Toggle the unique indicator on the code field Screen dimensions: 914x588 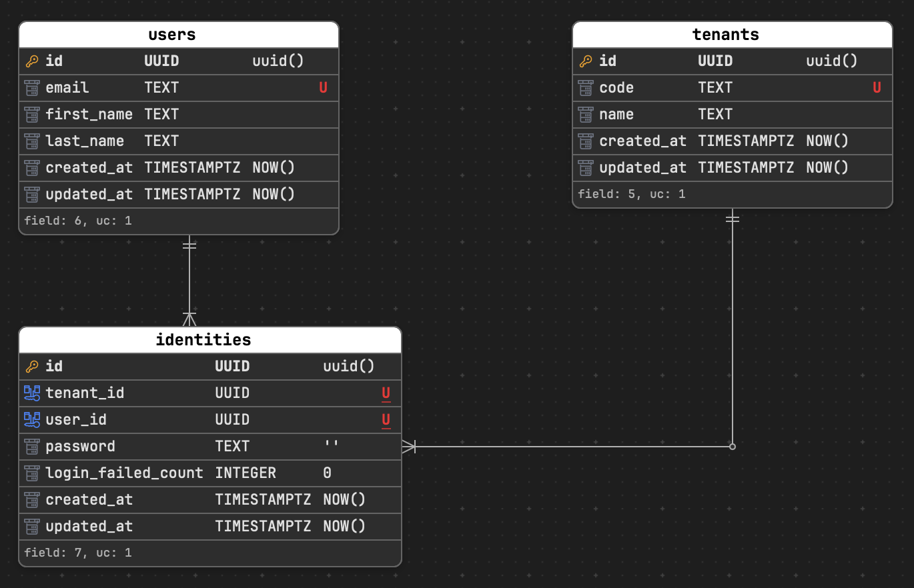point(877,87)
